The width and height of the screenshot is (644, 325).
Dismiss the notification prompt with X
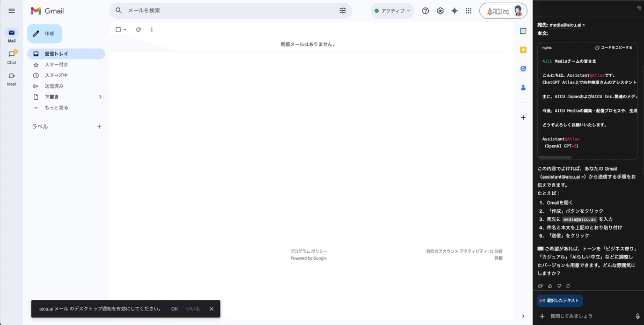(211, 309)
